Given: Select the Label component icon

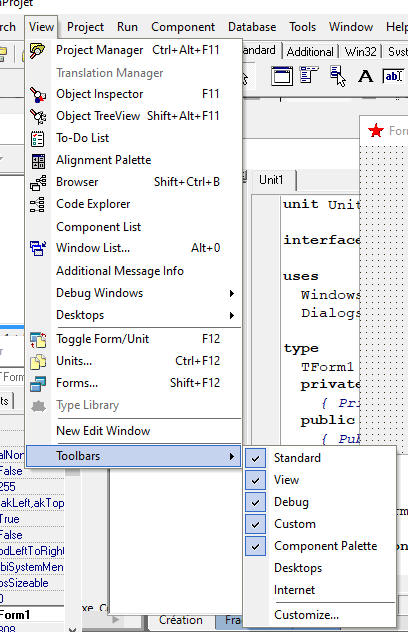Looking at the screenshot, I should click(365, 76).
